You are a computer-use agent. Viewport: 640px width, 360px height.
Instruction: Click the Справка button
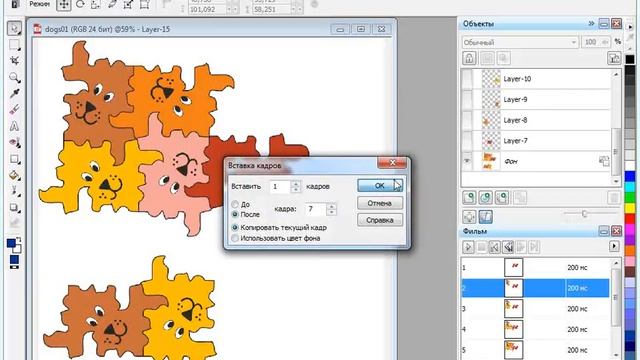point(380,220)
